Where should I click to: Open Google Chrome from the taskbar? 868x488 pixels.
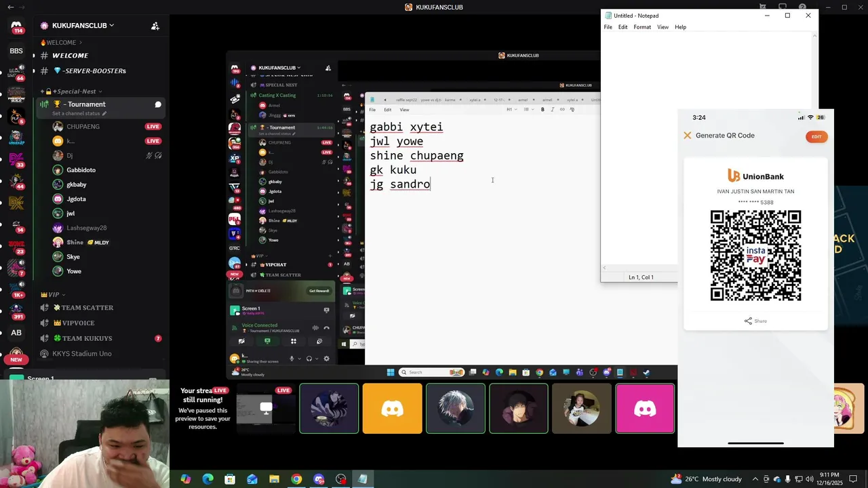(296, 479)
